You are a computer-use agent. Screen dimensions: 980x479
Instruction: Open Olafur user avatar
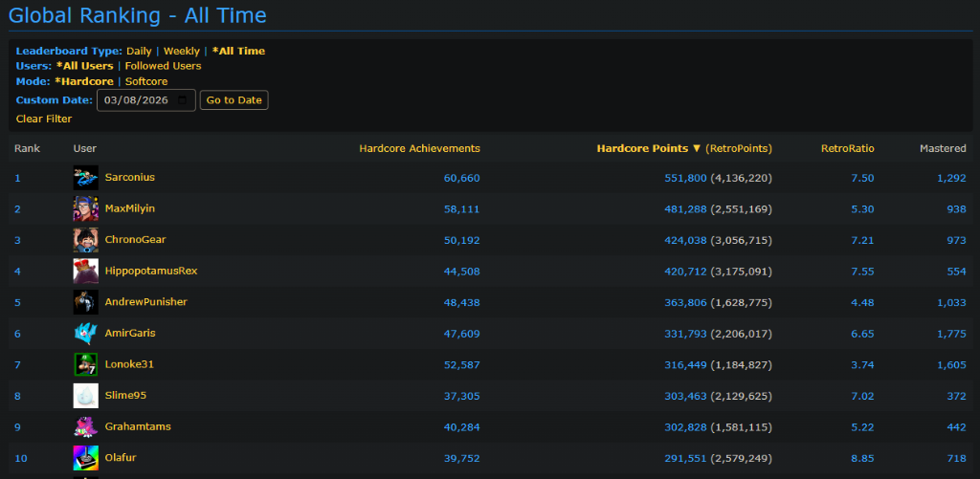[85, 458]
